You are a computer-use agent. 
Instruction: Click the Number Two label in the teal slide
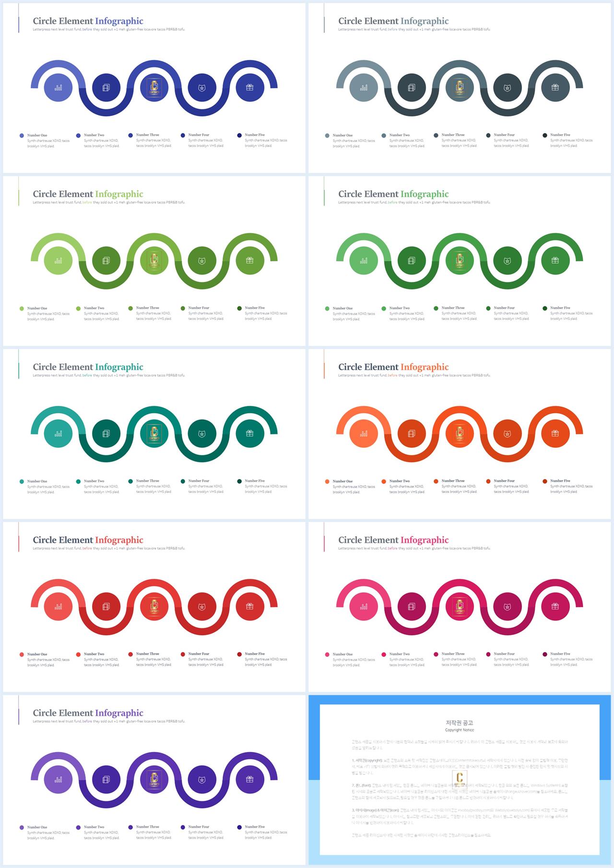(x=94, y=481)
